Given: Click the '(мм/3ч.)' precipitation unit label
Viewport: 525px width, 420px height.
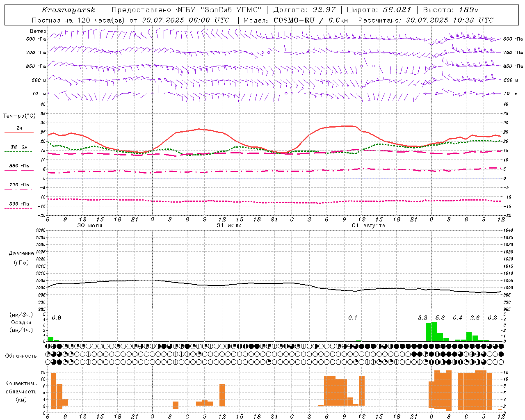Looking at the screenshot, I should click(x=21, y=315).
